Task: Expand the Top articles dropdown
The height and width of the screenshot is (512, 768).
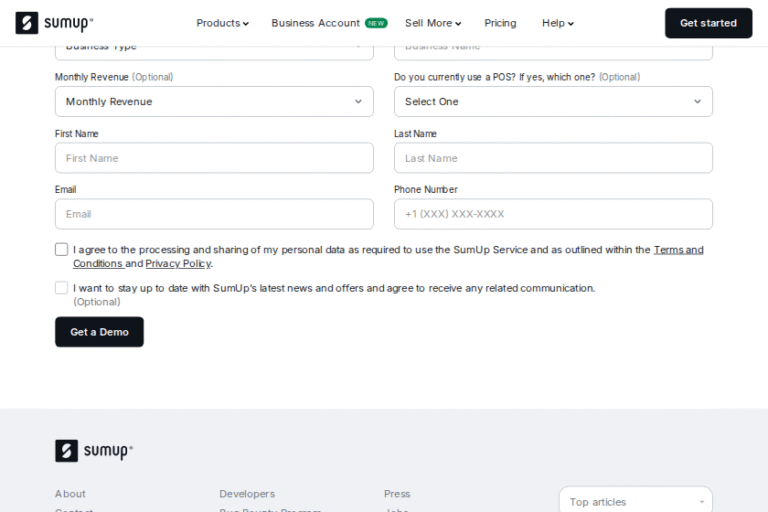Action: pos(636,501)
